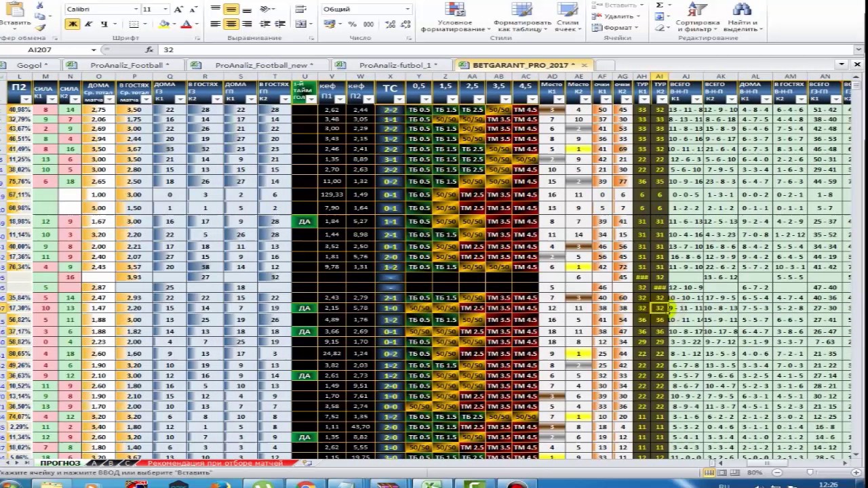Open the font size 11 dropdown
Screen dimensions: 868x488
[x=165, y=9]
